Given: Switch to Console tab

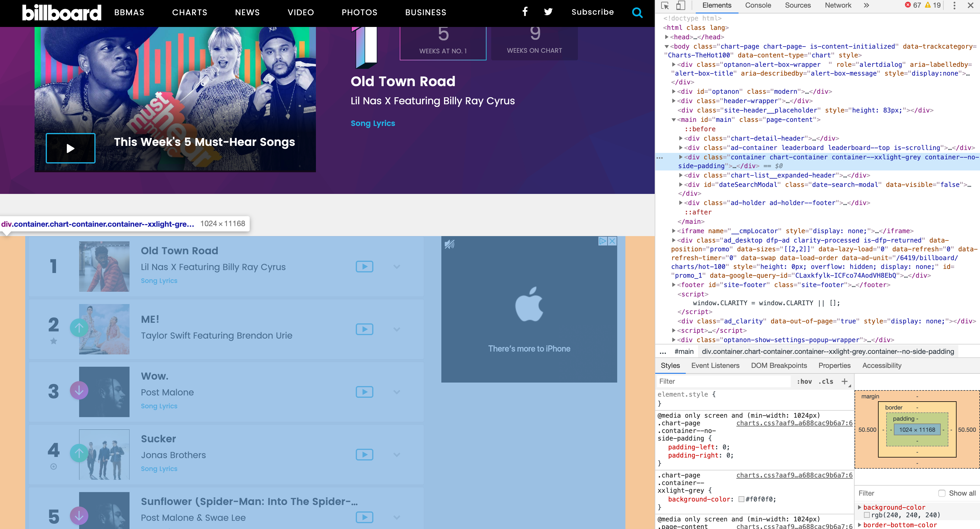Looking at the screenshot, I should pos(758,5).
